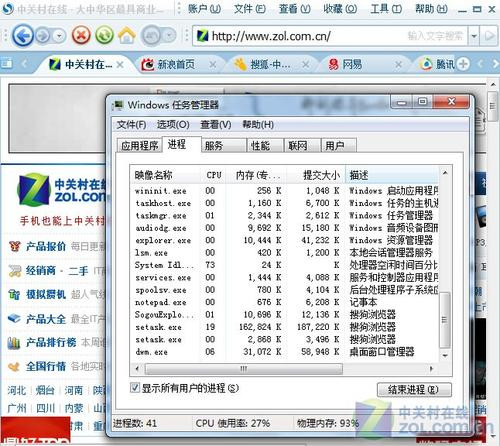Click the browser Forward arrow button

[42, 35]
